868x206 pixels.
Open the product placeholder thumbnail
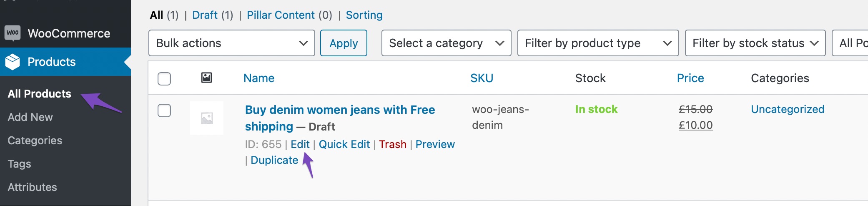207,118
